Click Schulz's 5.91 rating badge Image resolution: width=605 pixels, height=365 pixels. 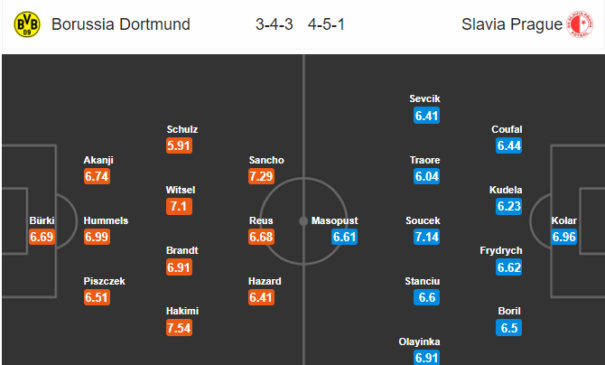[x=179, y=146]
